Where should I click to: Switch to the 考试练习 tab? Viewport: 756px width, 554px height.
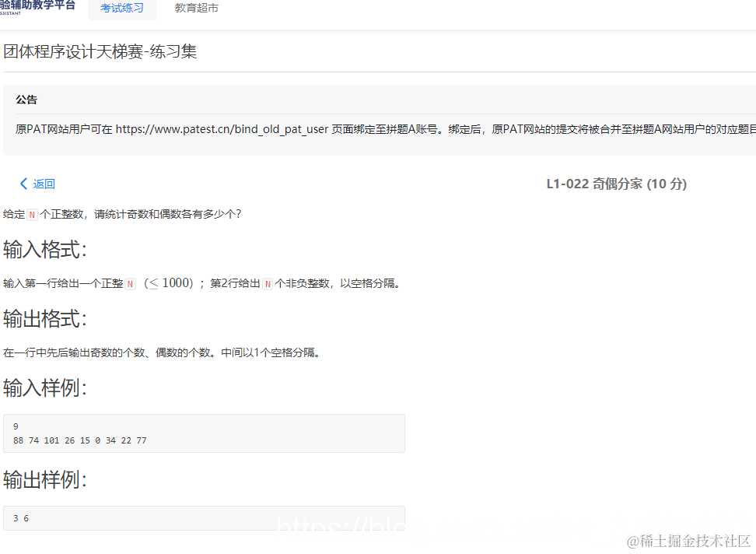pos(121,9)
